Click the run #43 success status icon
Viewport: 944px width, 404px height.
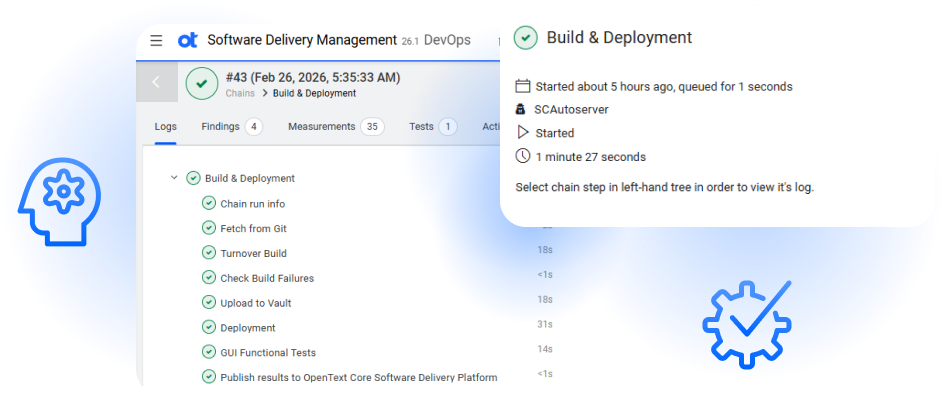coord(202,83)
